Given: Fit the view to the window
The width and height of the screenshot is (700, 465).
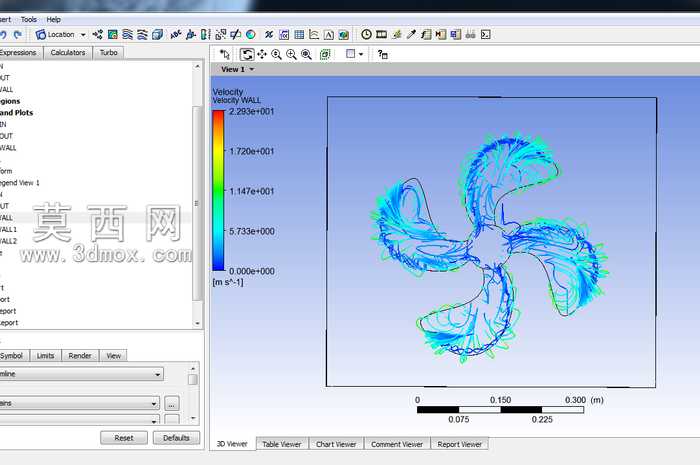Looking at the screenshot, I should 306,54.
